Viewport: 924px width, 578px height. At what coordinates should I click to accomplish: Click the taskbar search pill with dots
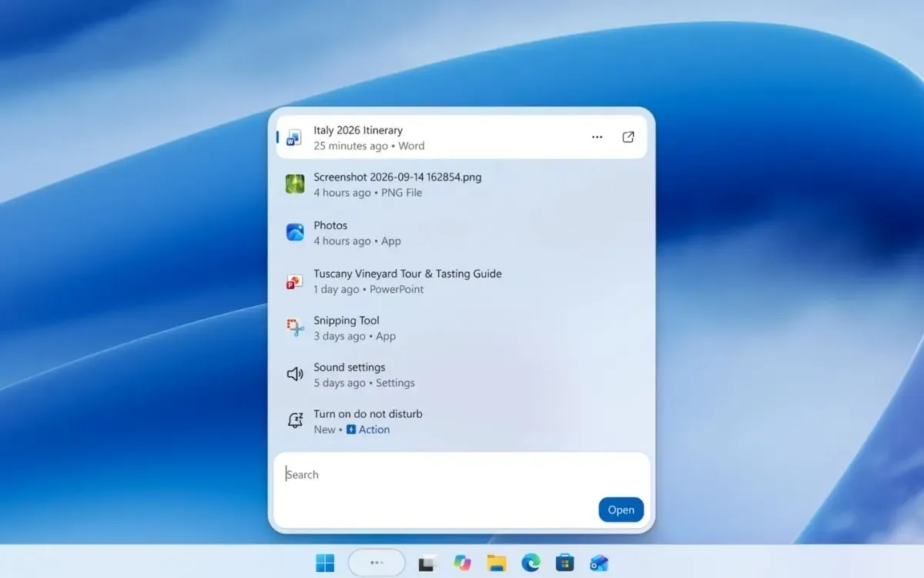point(377,563)
